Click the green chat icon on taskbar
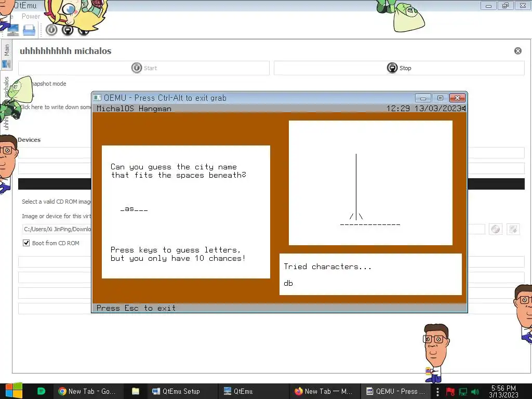 click(x=41, y=391)
